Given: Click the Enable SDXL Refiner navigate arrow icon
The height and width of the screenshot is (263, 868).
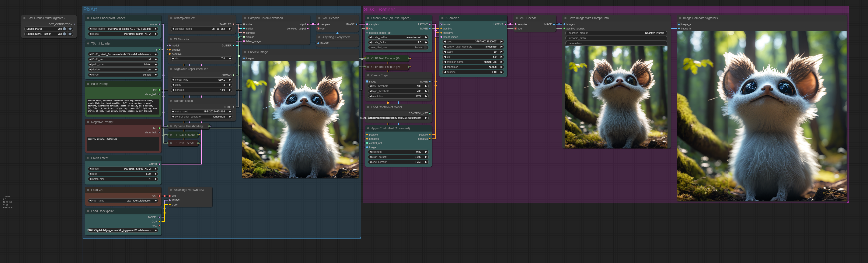Looking at the screenshot, I should 70,34.
